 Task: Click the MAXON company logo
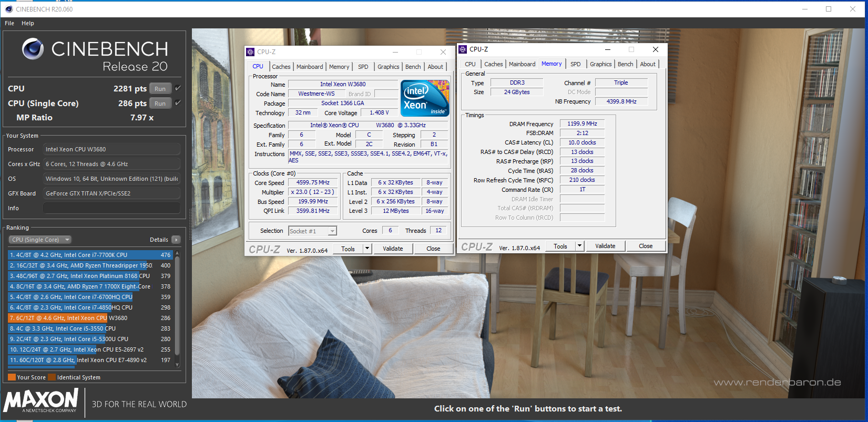coord(41,400)
